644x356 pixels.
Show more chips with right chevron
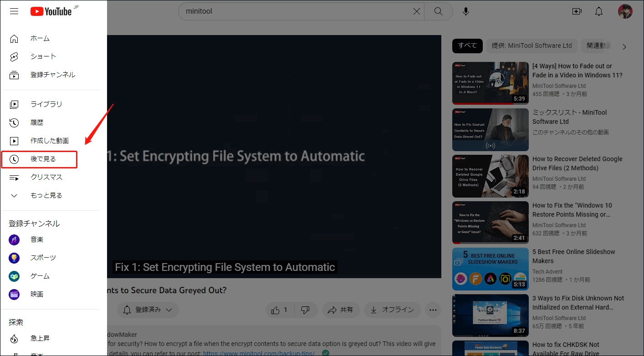point(624,46)
